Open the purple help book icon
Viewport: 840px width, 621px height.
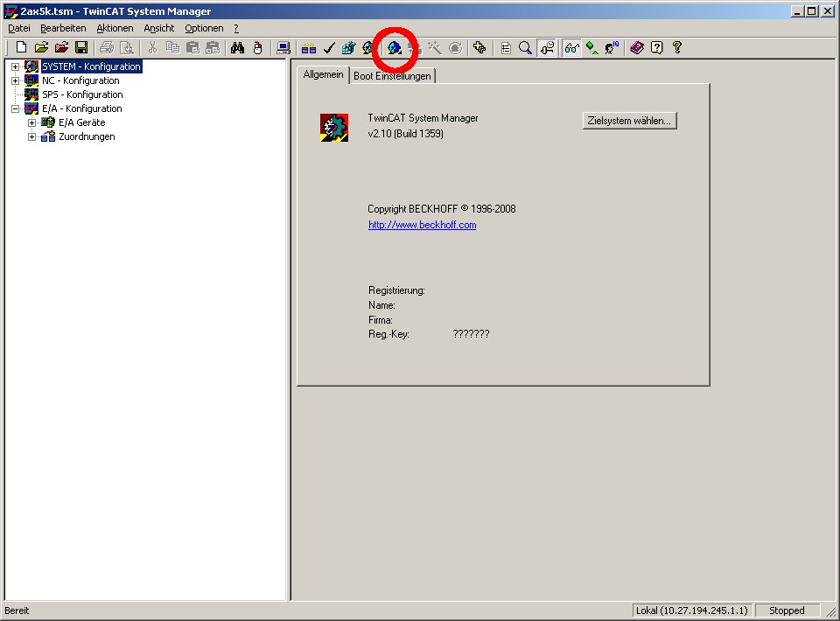[637, 47]
